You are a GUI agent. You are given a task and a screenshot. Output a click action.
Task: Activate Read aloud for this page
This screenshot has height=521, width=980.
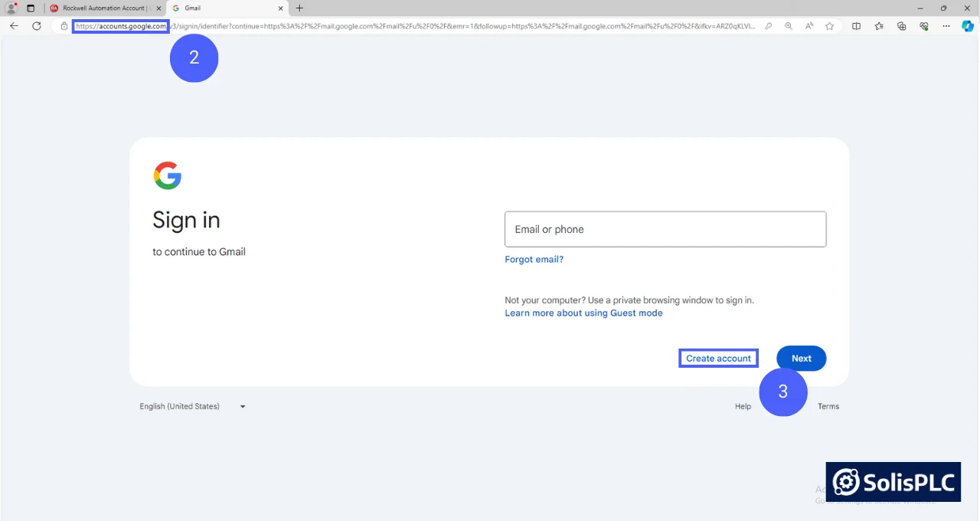point(809,25)
